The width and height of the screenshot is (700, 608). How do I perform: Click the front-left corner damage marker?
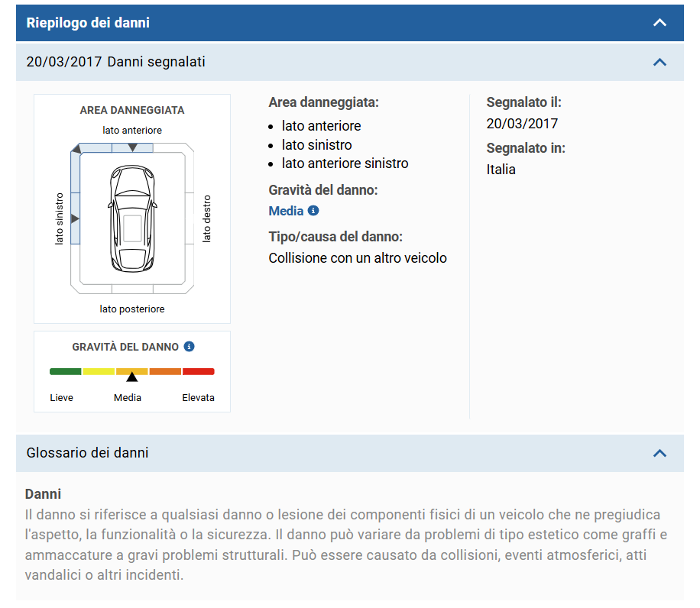tap(76, 147)
